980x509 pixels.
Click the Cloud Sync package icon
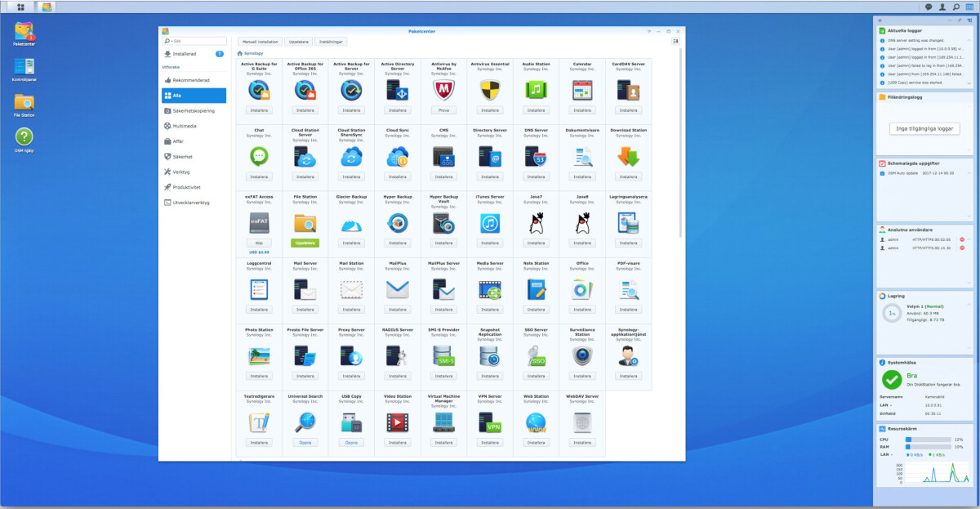click(x=398, y=156)
